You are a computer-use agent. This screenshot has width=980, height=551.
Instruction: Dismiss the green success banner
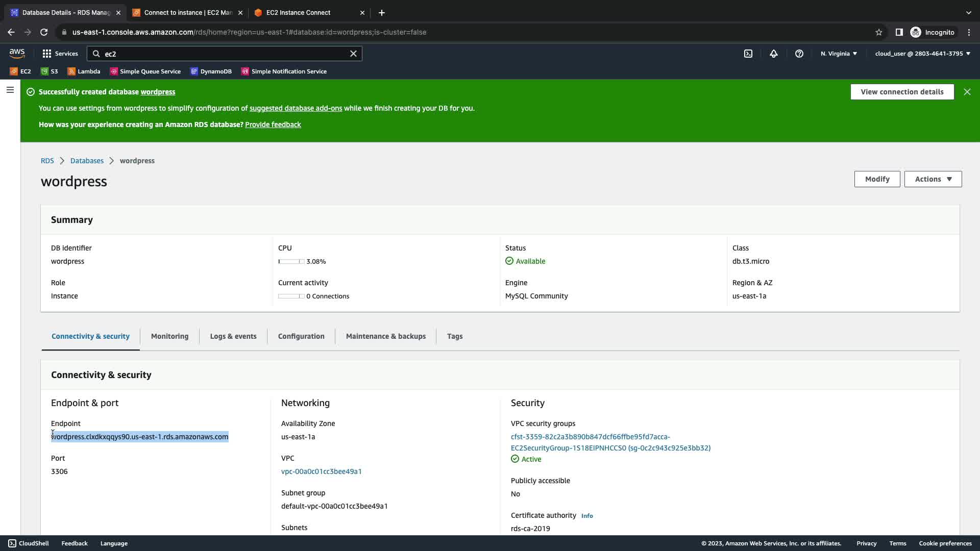point(967,92)
